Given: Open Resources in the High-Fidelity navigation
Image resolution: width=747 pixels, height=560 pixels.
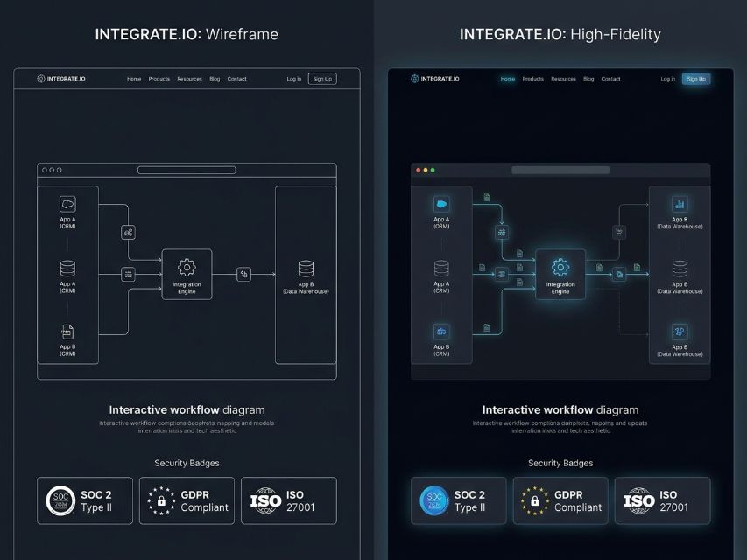Looking at the screenshot, I should 564,79.
